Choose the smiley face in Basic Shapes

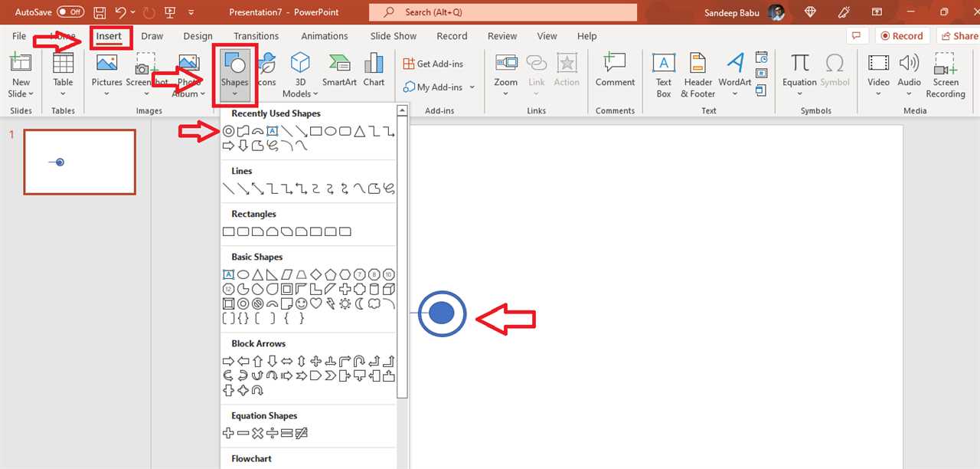pyautogui.click(x=301, y=304)
